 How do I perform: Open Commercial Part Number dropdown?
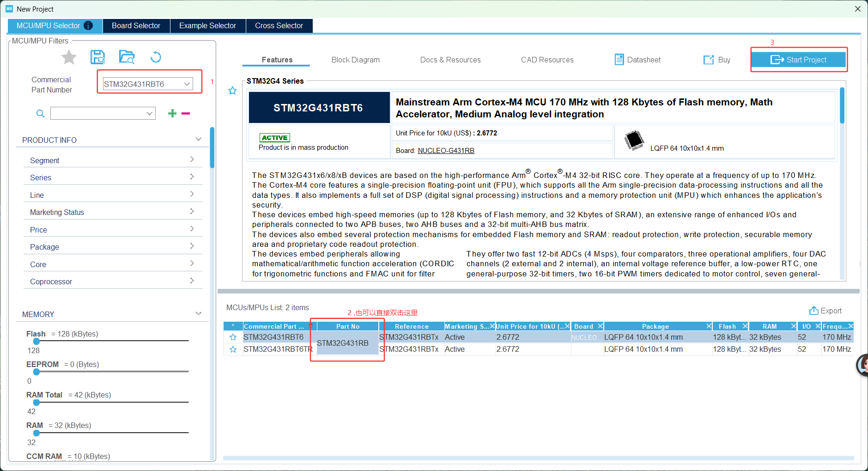pos(187,84)
